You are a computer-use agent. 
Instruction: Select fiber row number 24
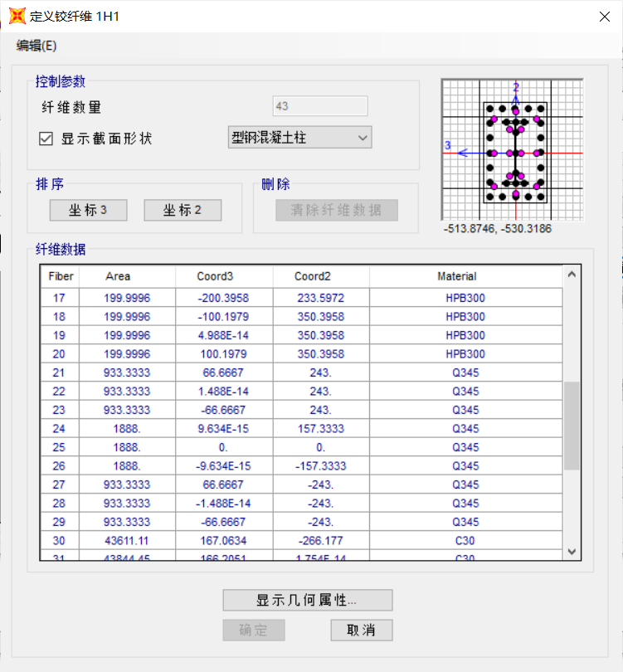coord(60,429)
